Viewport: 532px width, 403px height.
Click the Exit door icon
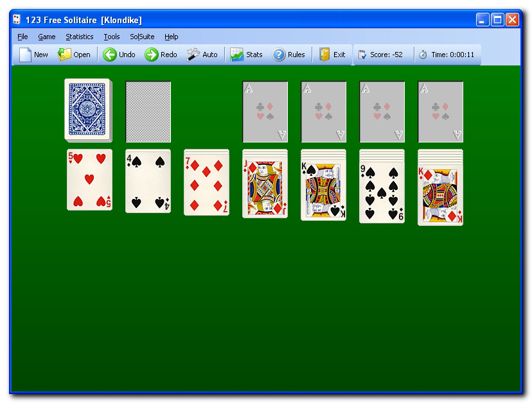pyautogui.click(x=324, y=55)
